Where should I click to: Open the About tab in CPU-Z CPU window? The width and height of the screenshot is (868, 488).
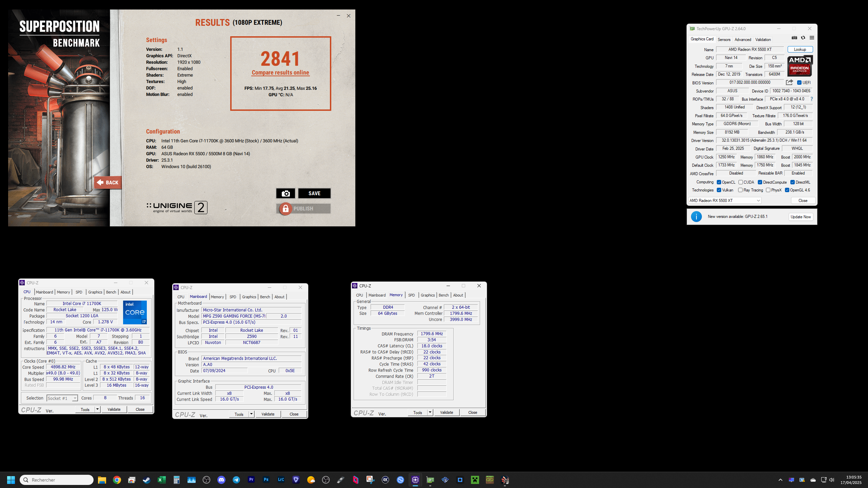pos(125,292)
